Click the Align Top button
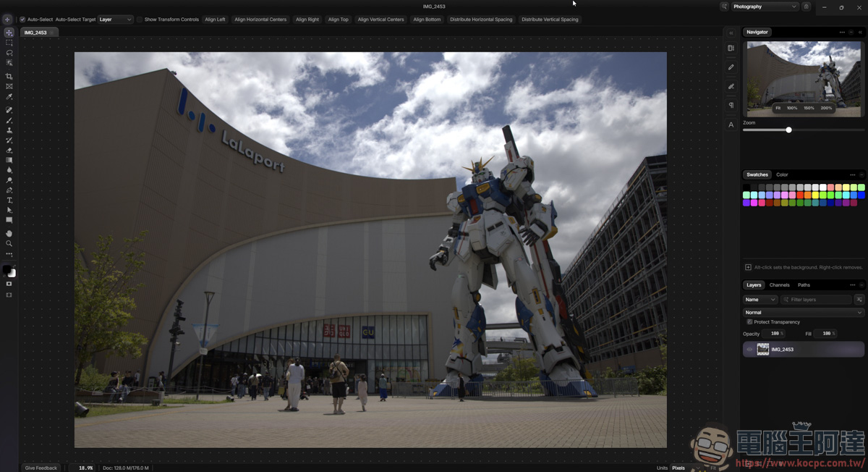The height and width of the screenshot is (472, 868). (338, 20)
